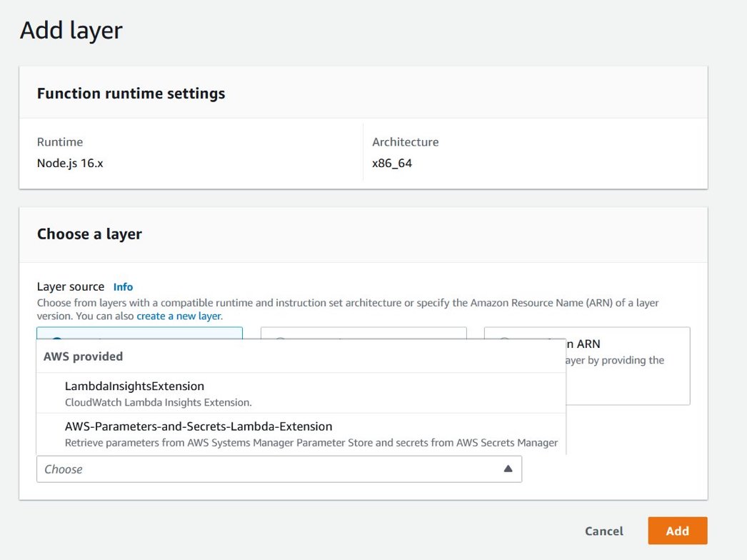Click the Choose layer combo box
The image size is (747, 560).
[271, 469]
